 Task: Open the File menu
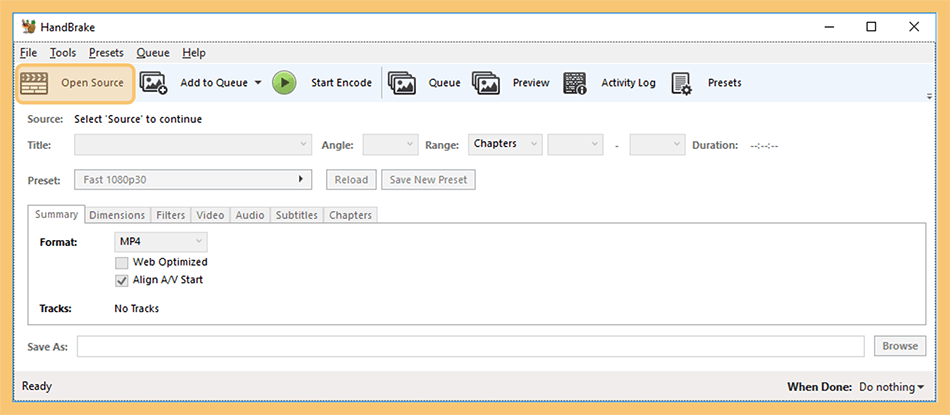pos(28,53)
